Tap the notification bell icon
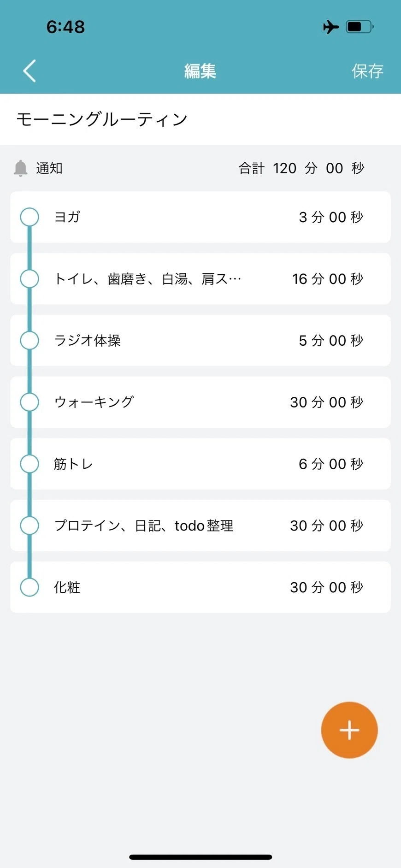The image size is (401, 868). point(21,168)
